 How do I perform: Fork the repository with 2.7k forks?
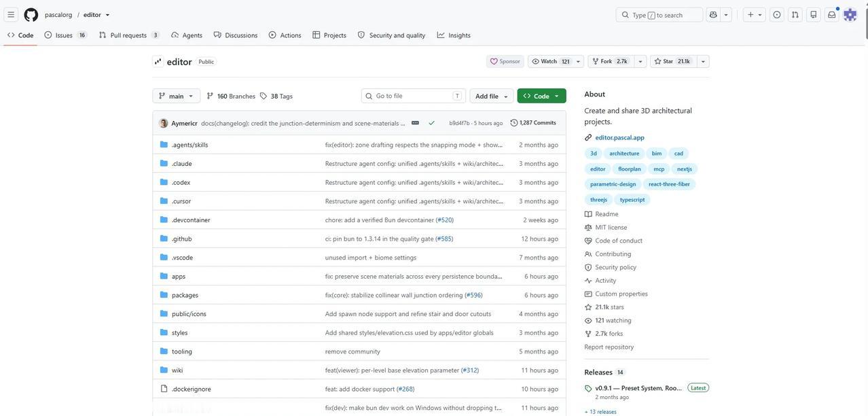611,61
